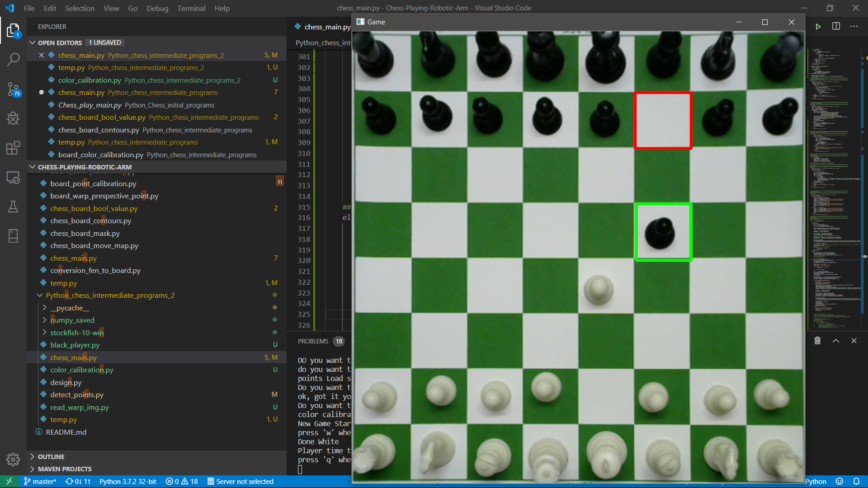Click Python 3.7.2 32-bit interpreter selector
868x488 pixels.
[x=127, y=481]
